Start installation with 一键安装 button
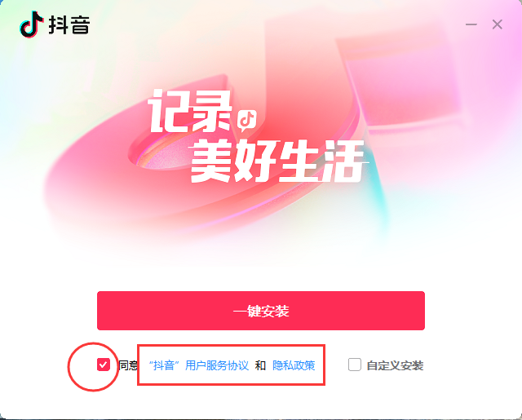Image resolution: width=522 pixels, height=420 pixels. [261, 311]
